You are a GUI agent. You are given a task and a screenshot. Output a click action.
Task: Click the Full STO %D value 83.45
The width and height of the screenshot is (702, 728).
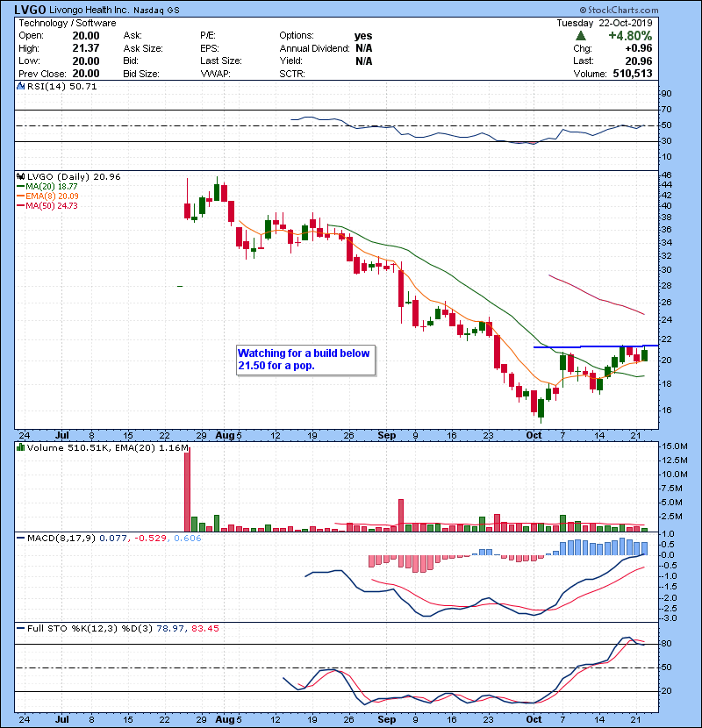(x=204, y=628)
